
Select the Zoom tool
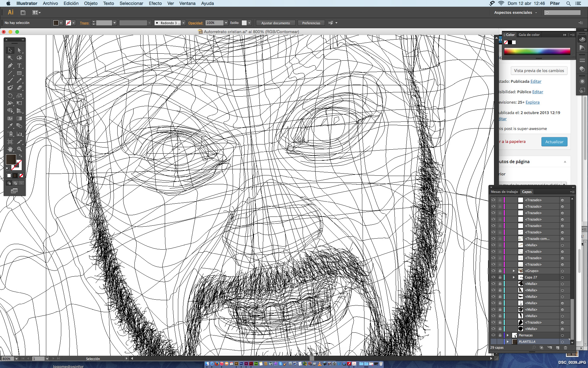19,149
